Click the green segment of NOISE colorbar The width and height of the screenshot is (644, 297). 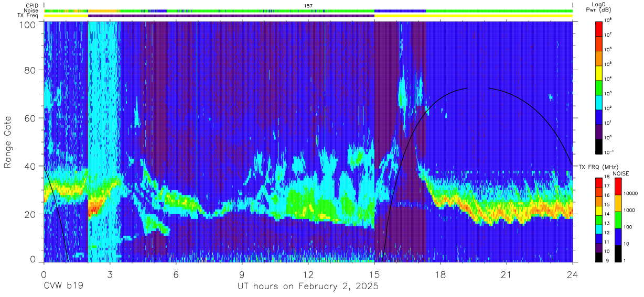(618, 220)
